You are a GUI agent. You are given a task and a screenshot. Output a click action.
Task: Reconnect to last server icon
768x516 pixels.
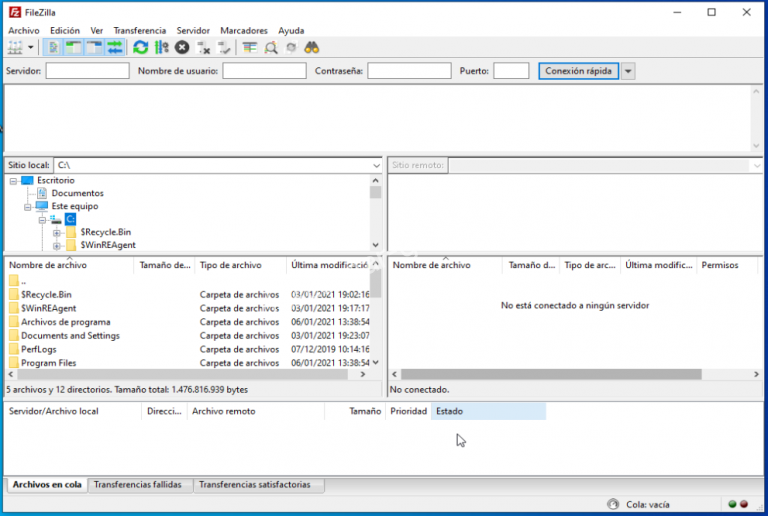pyautogui.click(x=224, y=47)
